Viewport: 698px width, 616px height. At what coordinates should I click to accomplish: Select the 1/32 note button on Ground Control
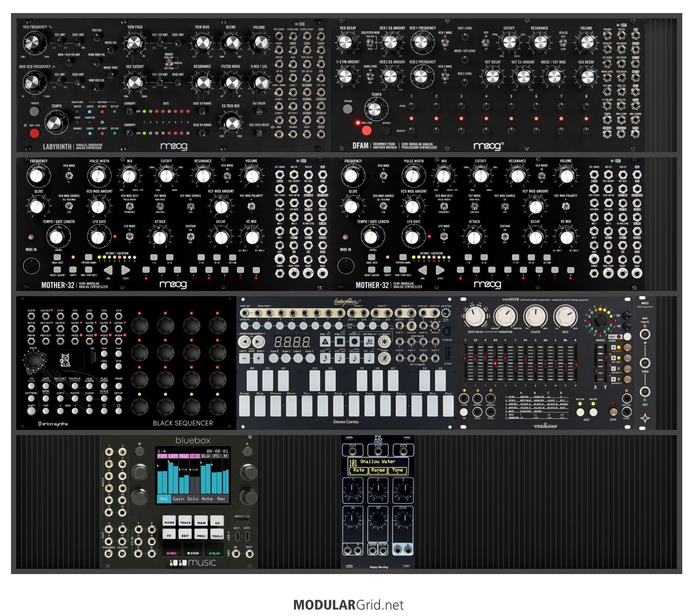325,358
